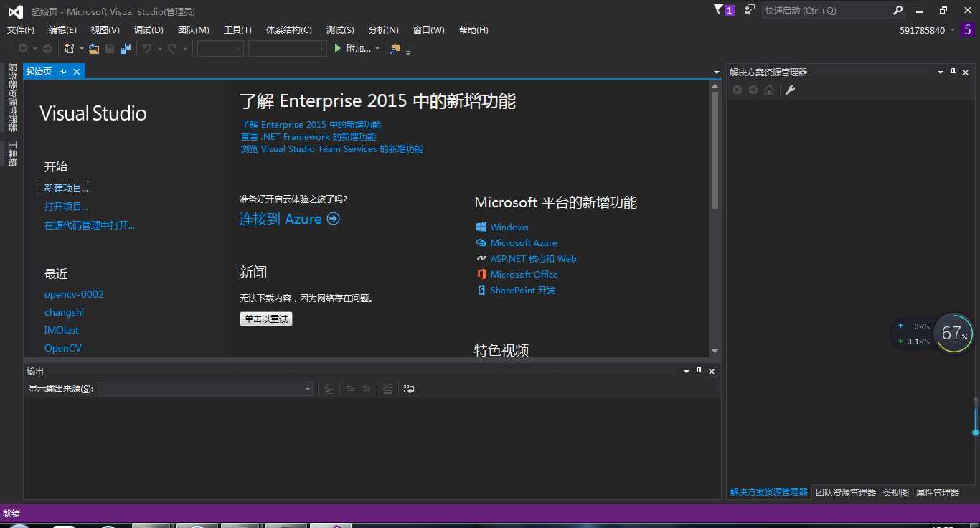Viewport: 980px width, 528px height.
Task: Open the 文件(F) menu
Action: click(21, 30)
